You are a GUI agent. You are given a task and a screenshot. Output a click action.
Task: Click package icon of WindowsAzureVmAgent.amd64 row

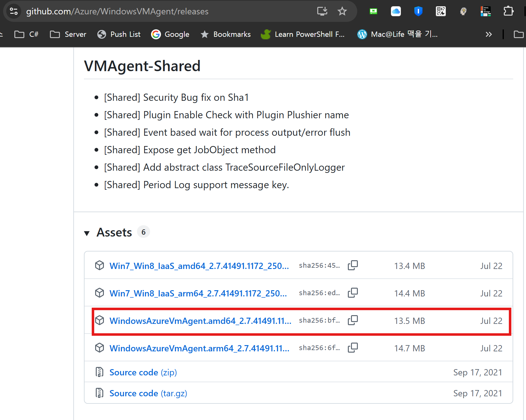tap(100, 320)
